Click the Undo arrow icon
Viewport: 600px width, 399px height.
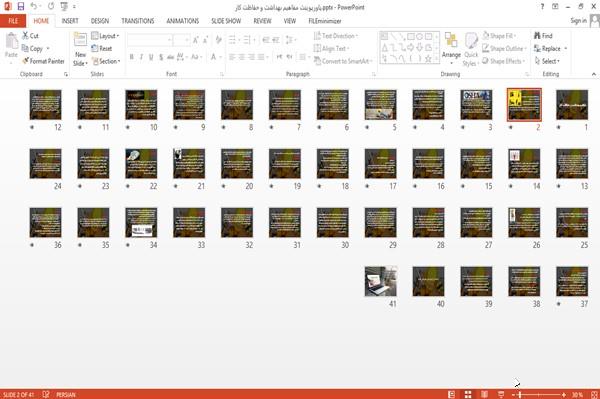34,7
